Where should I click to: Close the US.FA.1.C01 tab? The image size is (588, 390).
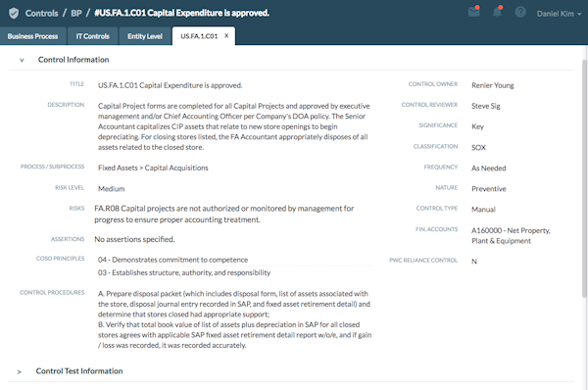(x=226, y=36)
